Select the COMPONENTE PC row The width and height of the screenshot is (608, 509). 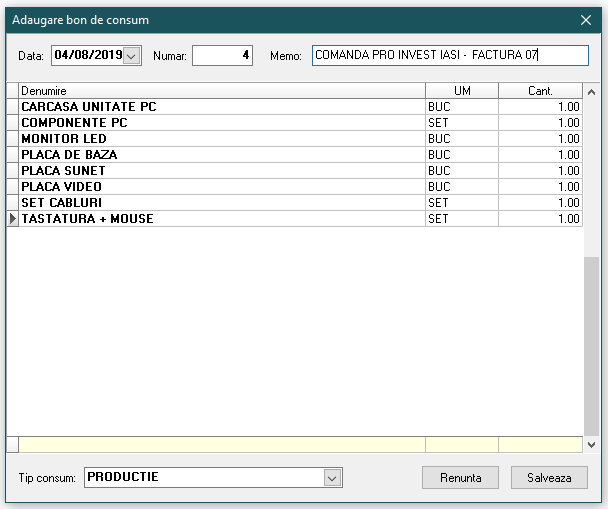point(222,123)
